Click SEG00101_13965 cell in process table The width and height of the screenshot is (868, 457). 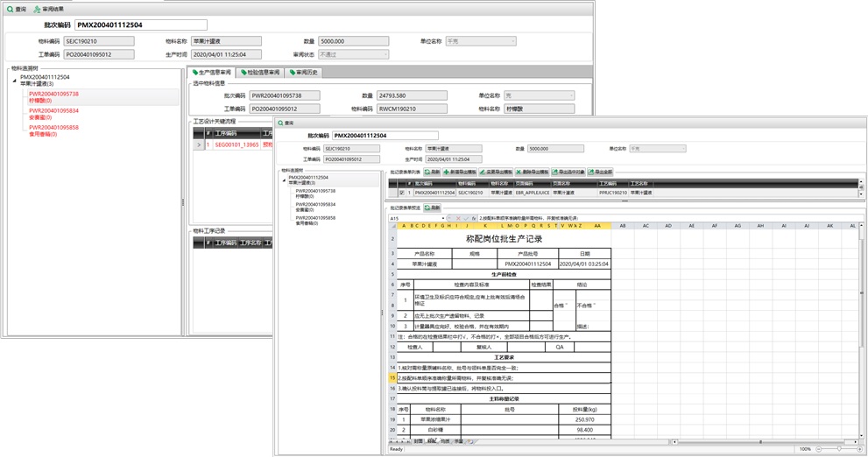(236, 144)
